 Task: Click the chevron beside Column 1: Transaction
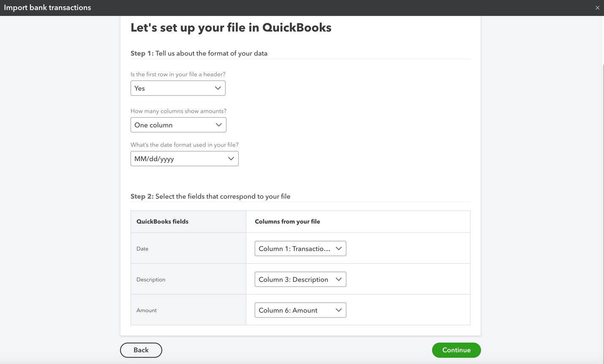point(338,248)
